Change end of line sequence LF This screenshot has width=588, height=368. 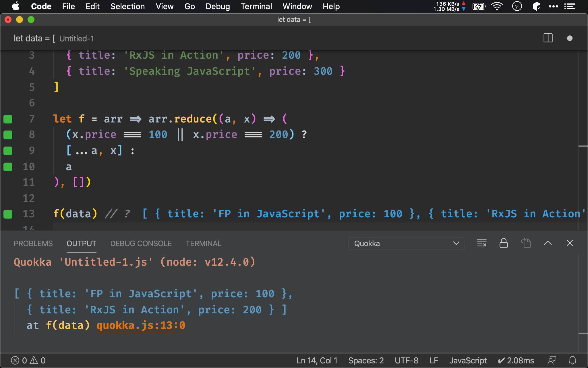pos(434,361)
